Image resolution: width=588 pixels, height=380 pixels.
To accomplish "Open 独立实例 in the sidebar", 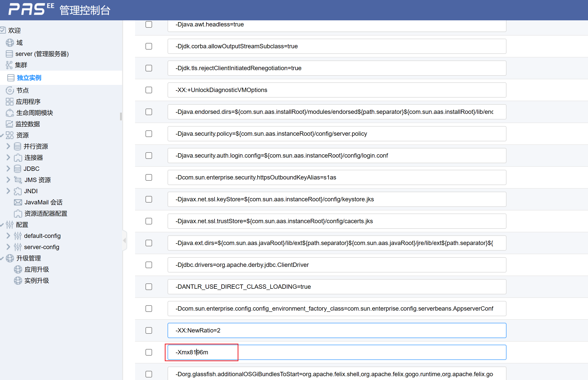I will tap(29, 78).
